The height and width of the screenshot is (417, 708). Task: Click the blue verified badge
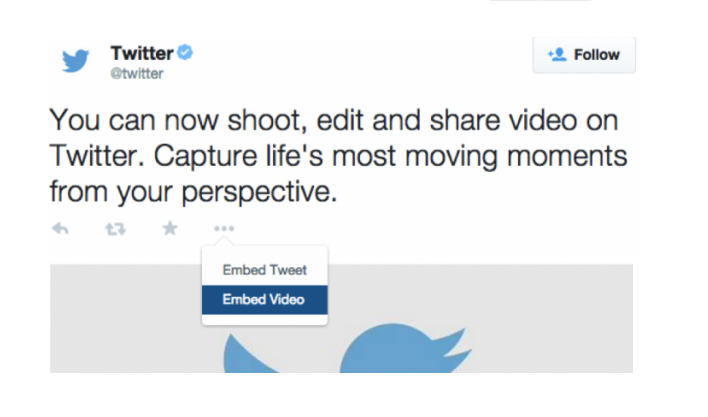[x=185, y=52]
